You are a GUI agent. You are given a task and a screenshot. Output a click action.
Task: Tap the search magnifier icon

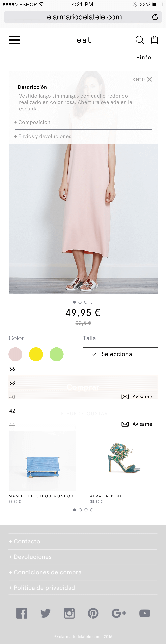[x=140, y=40]
